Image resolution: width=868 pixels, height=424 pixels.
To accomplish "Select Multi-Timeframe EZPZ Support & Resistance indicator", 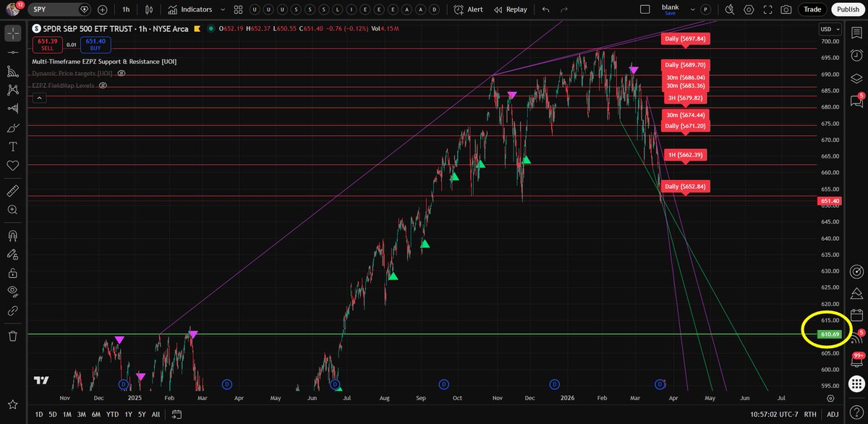I will [104, 62].
